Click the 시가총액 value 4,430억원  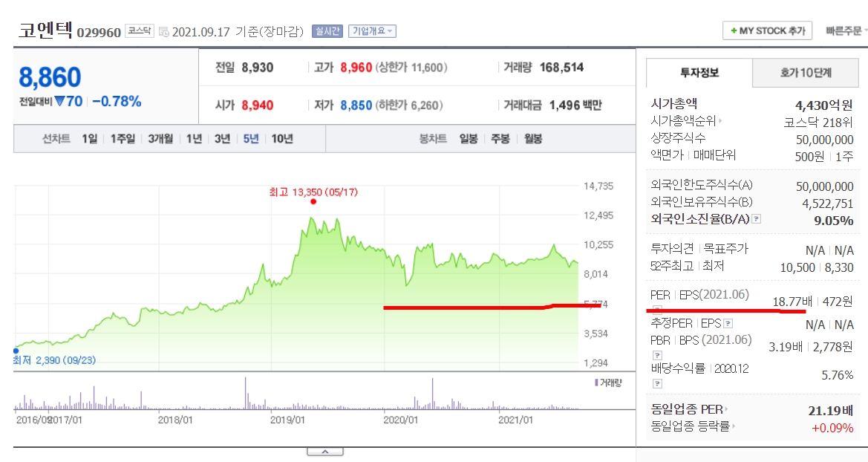pos(823,105)
